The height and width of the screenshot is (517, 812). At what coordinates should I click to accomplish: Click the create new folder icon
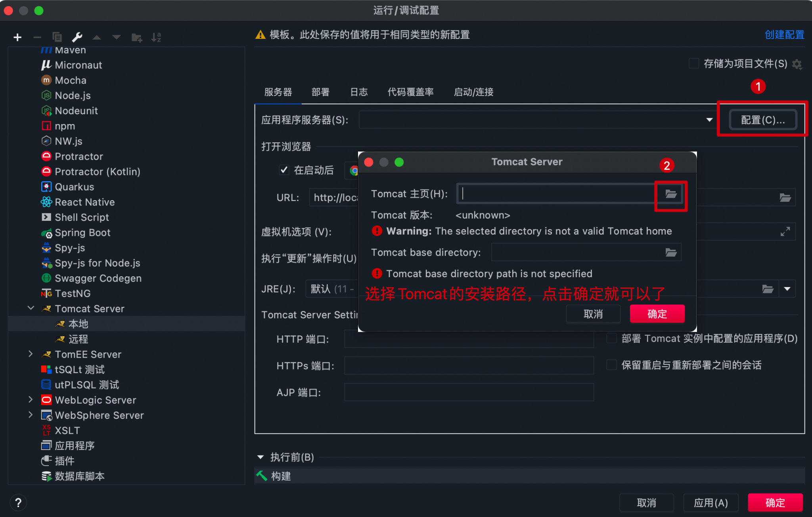[137, 37]
